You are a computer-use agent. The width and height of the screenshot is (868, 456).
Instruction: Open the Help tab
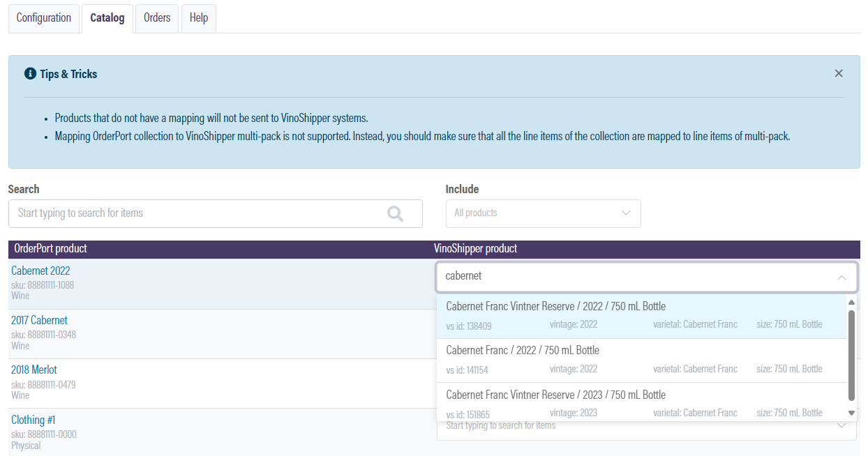199,18
